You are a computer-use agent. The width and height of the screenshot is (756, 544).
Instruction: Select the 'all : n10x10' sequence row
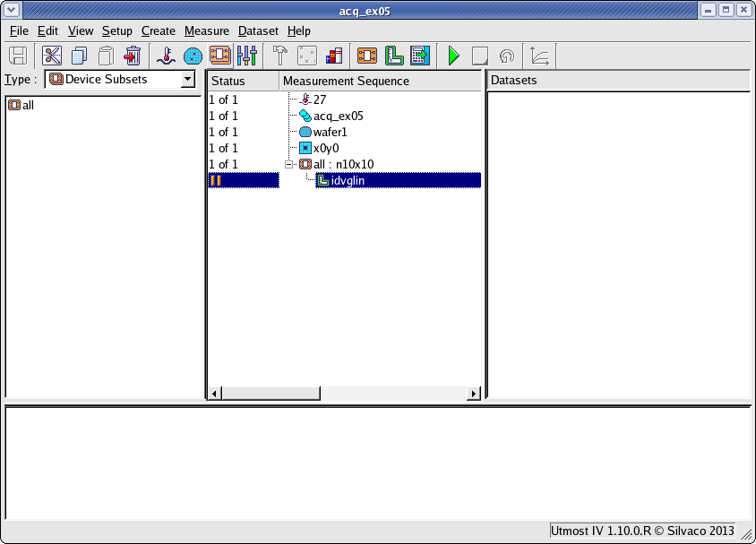(x=337, y=164)
